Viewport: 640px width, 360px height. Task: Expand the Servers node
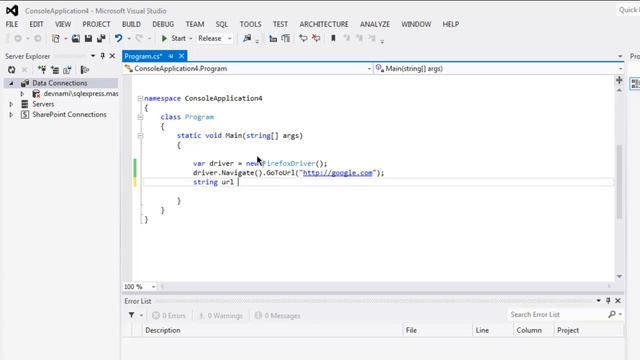[x=11, y=104]
